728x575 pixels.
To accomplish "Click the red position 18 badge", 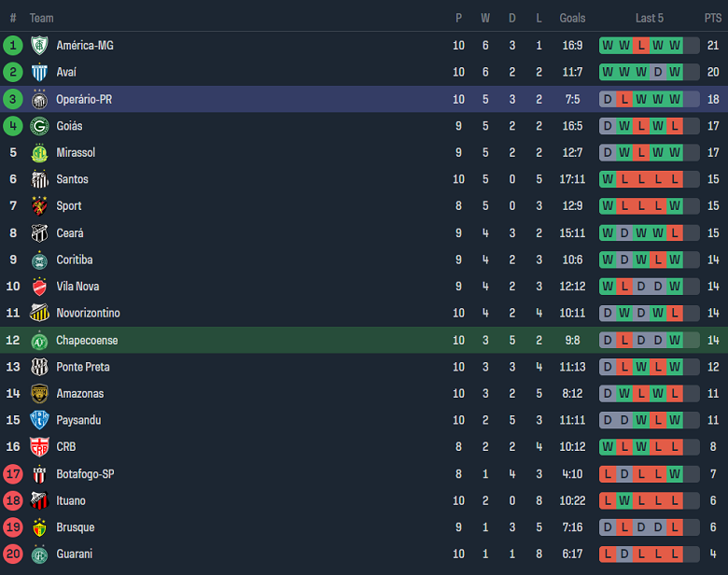I will 13,500.
